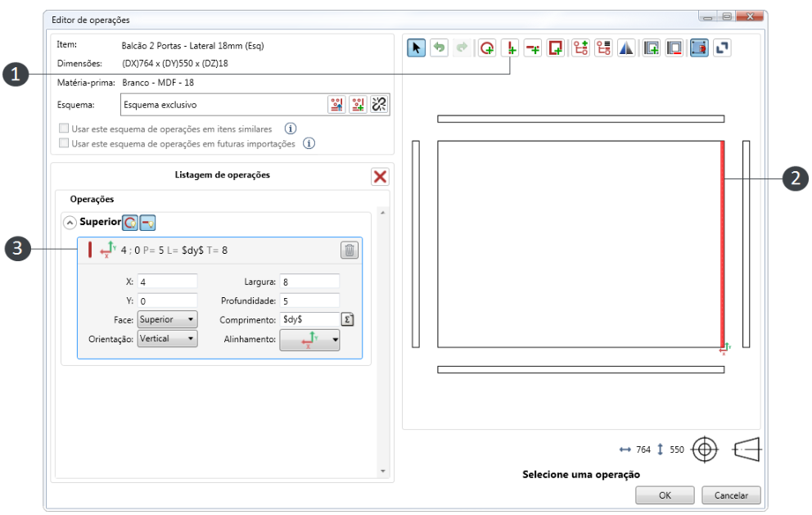The width and height of the screenshot is (812, 515).
Task: Click the Largura input field
Action: (x=309, y=282)
